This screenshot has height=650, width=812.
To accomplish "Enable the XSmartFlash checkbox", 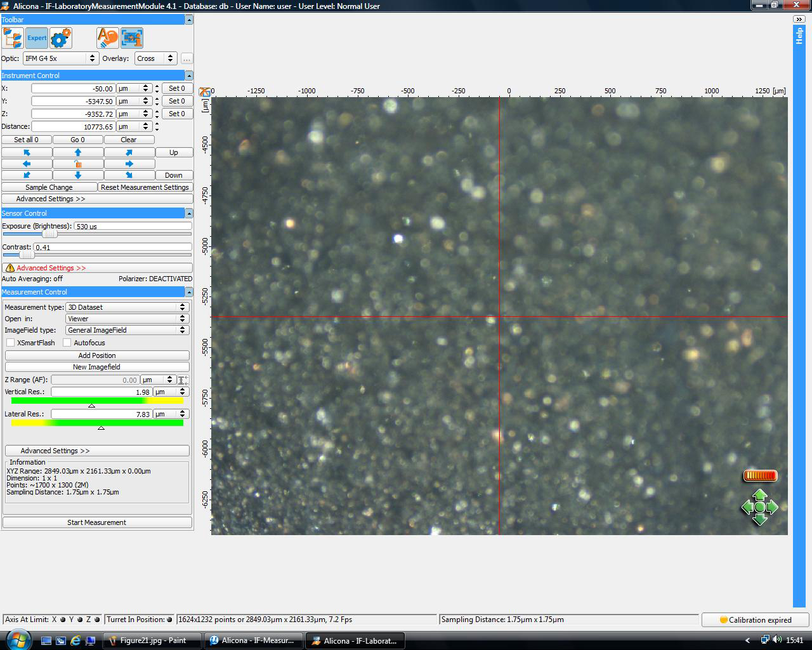I will click(11, 343).
